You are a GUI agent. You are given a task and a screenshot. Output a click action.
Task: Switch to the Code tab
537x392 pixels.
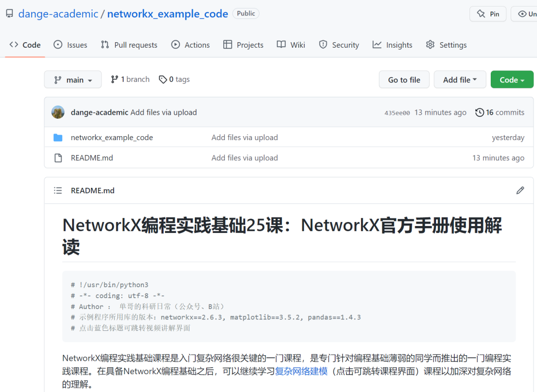[x=25, y=45]
